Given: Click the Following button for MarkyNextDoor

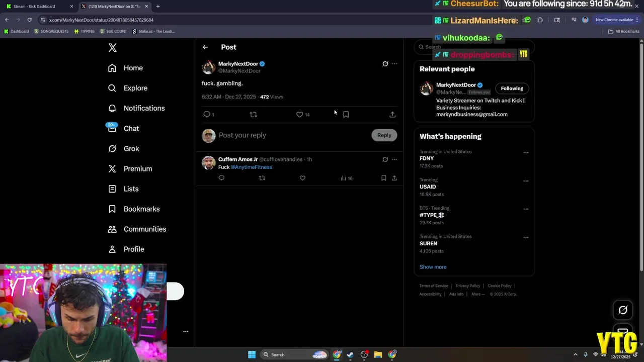Looking at the screenshot, I should point(512,88).
